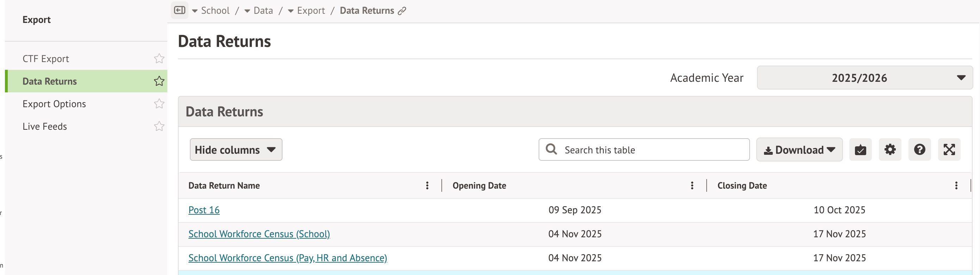Favorite the CTF Export star
980x275 pixels.
[159, 59]
